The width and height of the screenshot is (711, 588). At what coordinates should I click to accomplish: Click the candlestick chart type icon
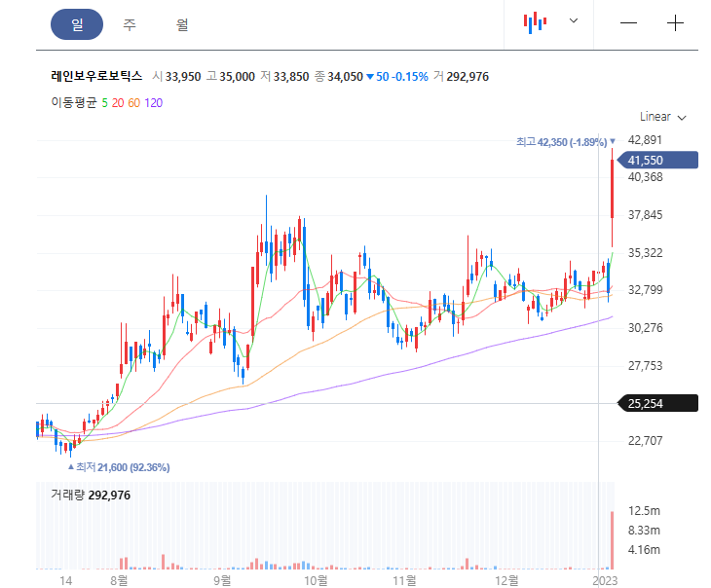click(535, 22)
